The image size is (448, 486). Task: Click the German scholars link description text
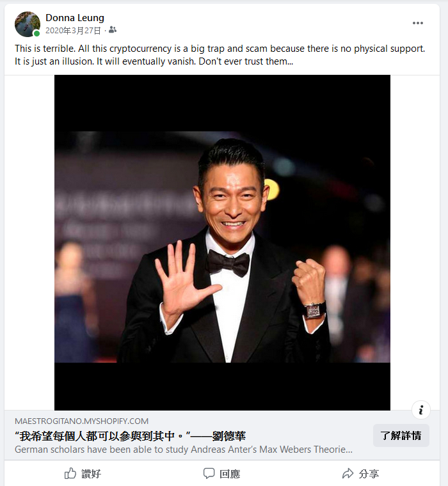183,450
